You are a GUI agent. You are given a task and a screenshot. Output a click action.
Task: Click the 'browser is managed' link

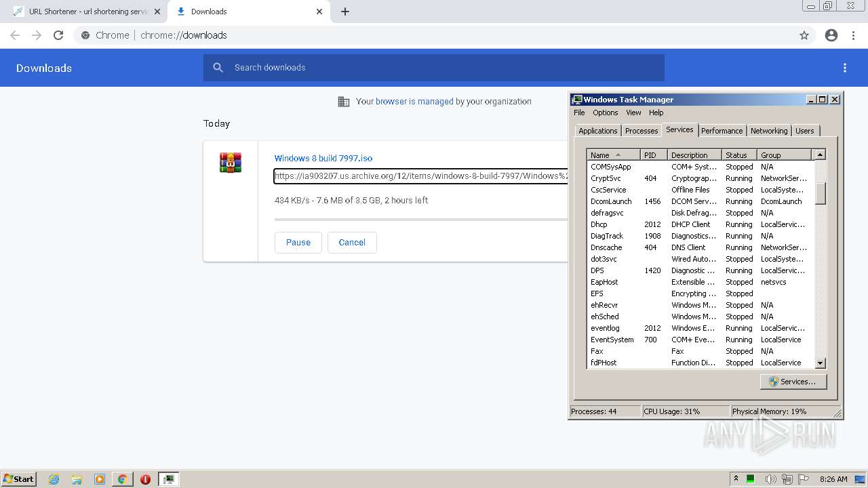(414, 102)
